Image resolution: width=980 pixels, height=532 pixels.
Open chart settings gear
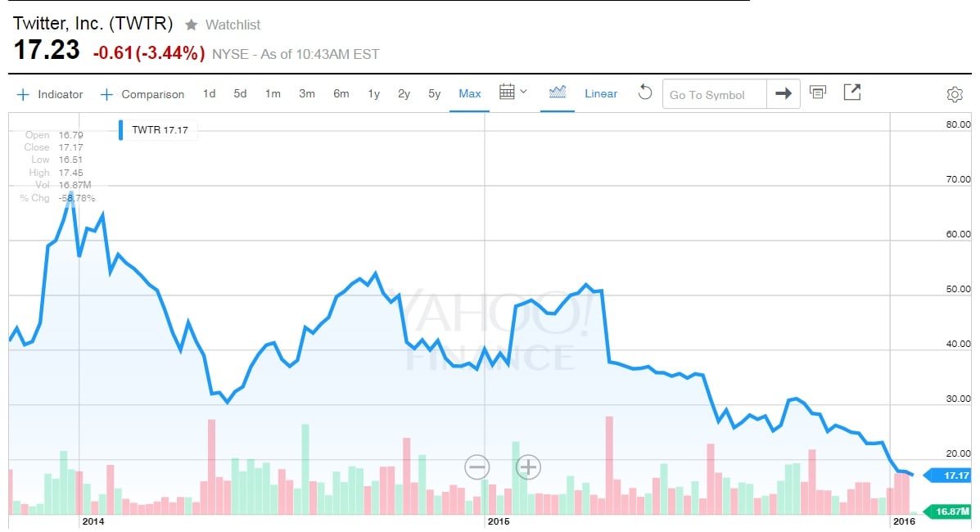pyautogui.click(x=954, y=94)
